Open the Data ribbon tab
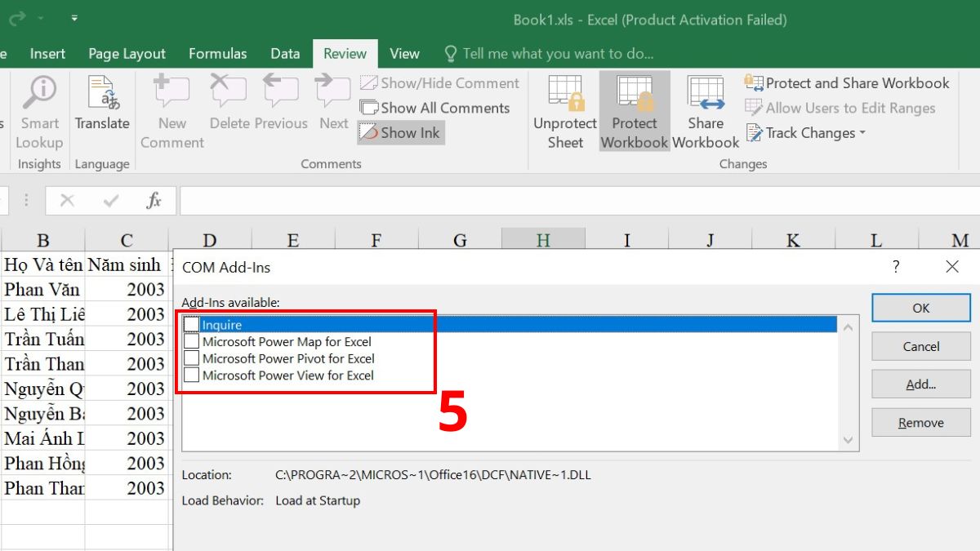The image size is (980, 551). click(285, 53)
